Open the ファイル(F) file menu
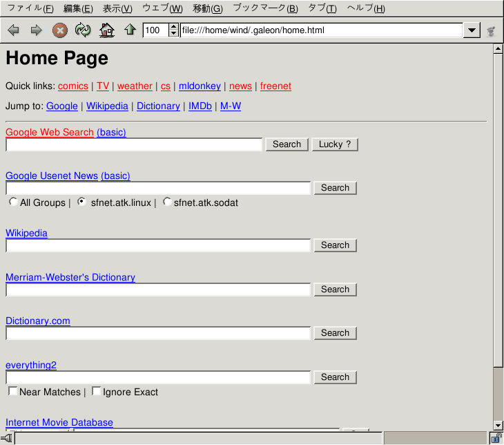The height and width of the screenshot is (445, 504). pyautogui.click(x=30, y=8)
